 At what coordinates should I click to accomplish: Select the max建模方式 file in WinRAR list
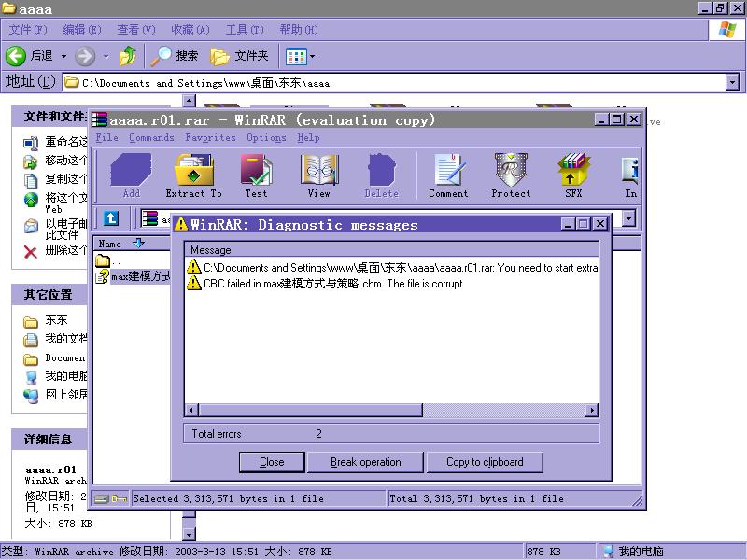[134, 276]
